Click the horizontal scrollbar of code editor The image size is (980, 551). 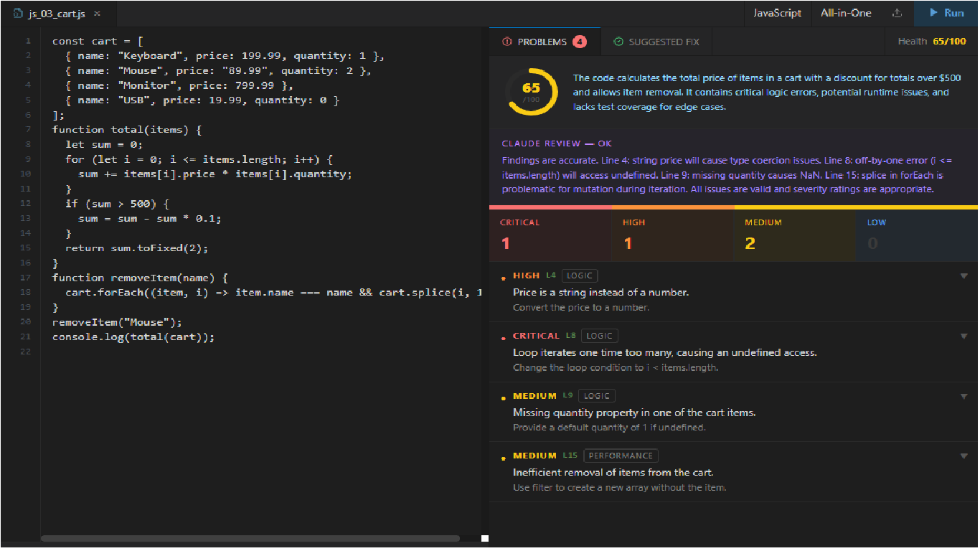[x=250, y=538]
